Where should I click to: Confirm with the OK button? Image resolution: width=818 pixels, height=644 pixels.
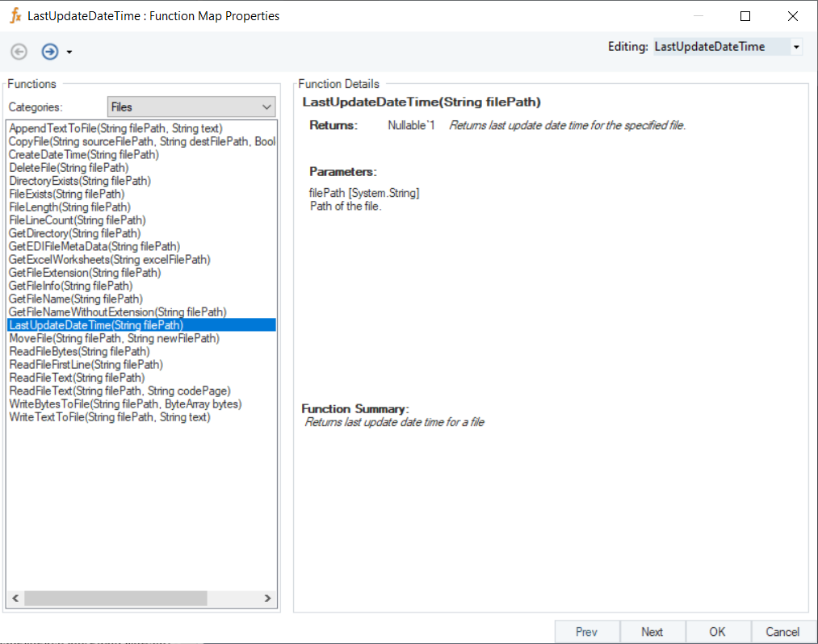[717, 631]
